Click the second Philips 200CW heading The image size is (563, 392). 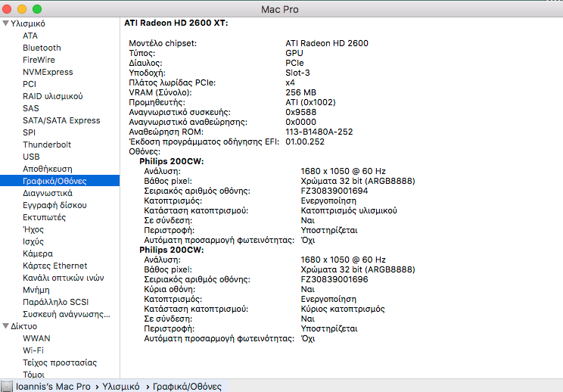click(172, 250)
